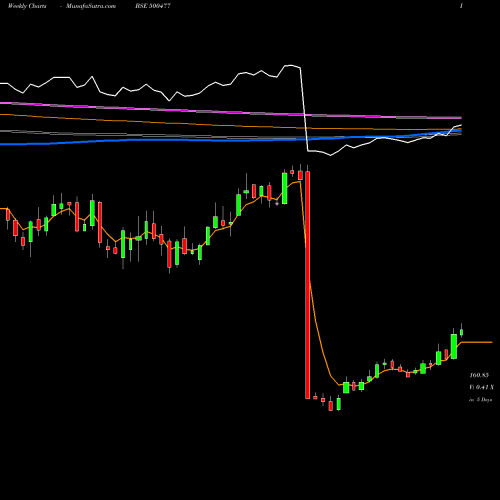Screen dimensions: 500x500
Task: Click the 'in 5 Days' label
Action: point(481,399)
